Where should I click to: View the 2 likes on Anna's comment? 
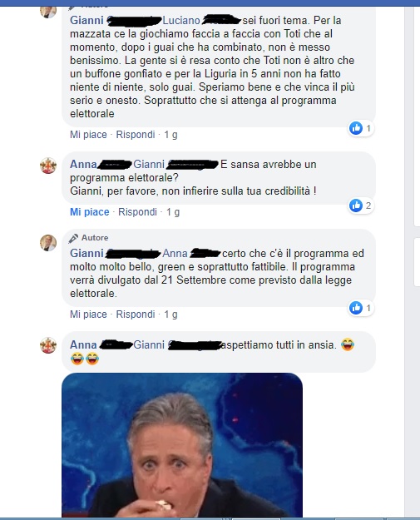(x=361, y=206)
